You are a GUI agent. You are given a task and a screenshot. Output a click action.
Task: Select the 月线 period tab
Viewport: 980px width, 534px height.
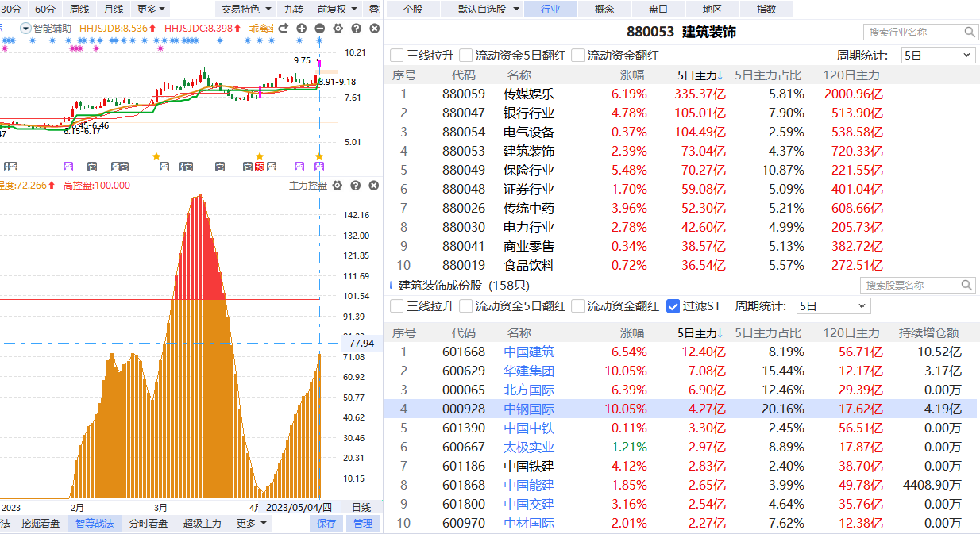pos(114,10)
